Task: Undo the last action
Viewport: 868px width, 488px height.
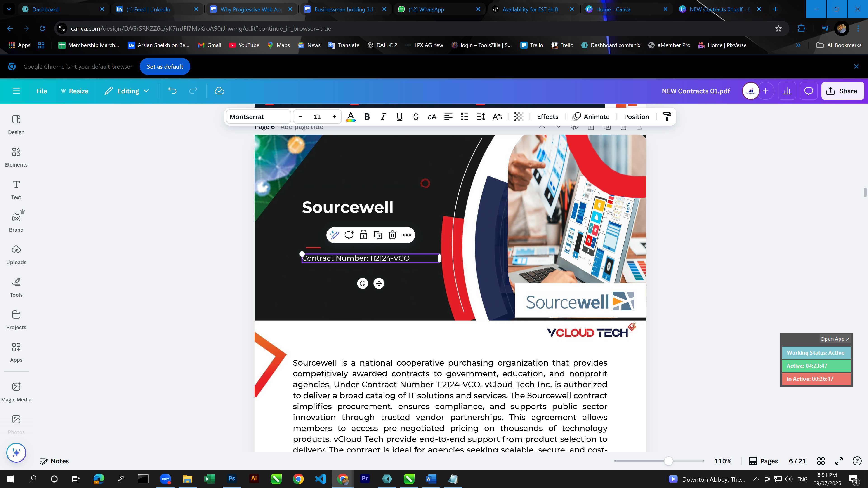Action: coord(172,91)
